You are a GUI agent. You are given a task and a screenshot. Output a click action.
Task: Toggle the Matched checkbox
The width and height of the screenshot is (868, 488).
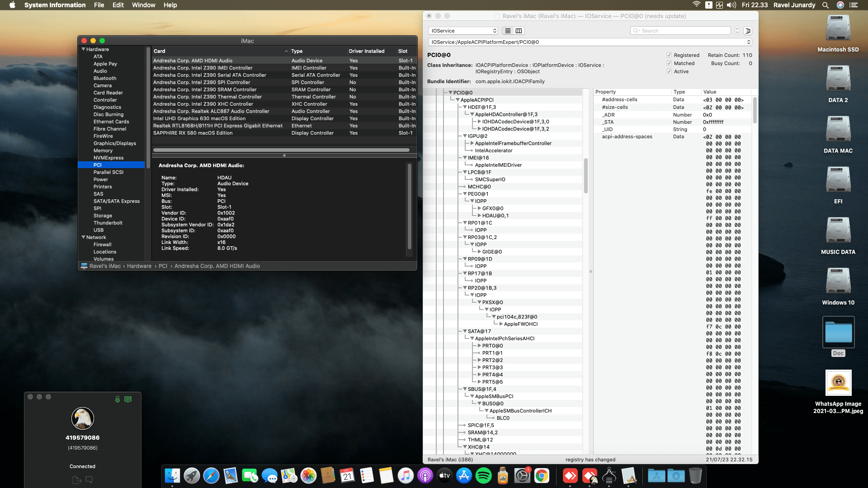tap(669, 63)
